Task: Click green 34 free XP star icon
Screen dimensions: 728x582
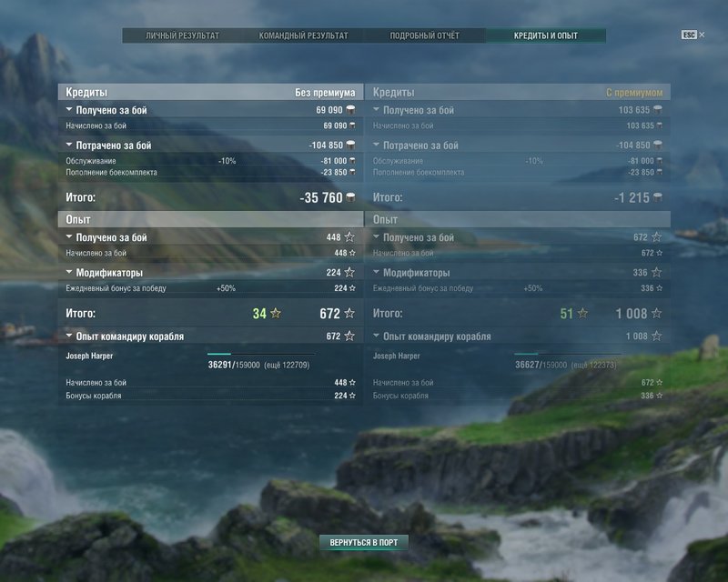Action: (276, 313)
